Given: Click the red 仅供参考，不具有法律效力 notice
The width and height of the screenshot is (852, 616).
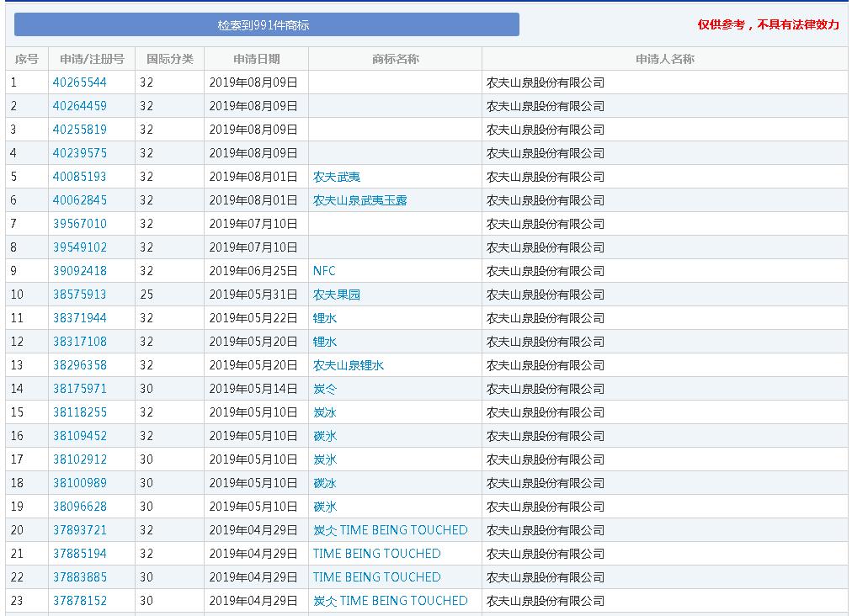Looking at the screenshot, I should pyautogui.click(x=769, y=24).
